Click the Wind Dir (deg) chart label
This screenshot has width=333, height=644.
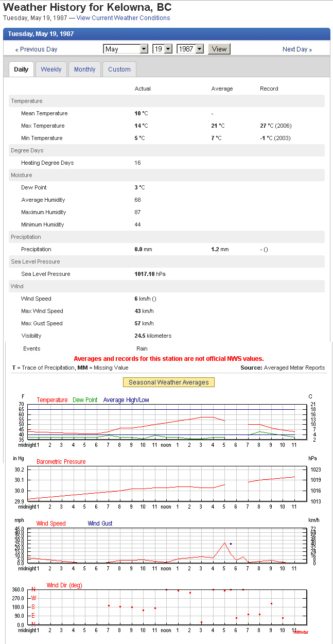tap(64, 585)
